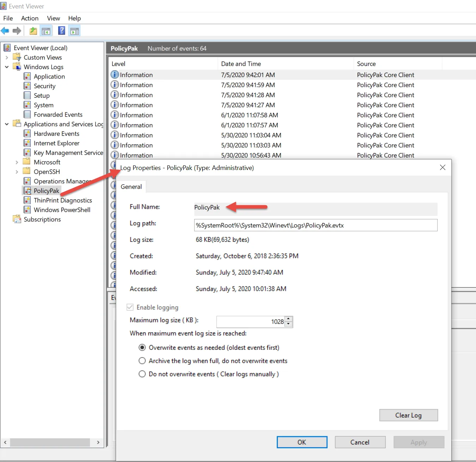Switch to the General tab

(x=131, y=187)
